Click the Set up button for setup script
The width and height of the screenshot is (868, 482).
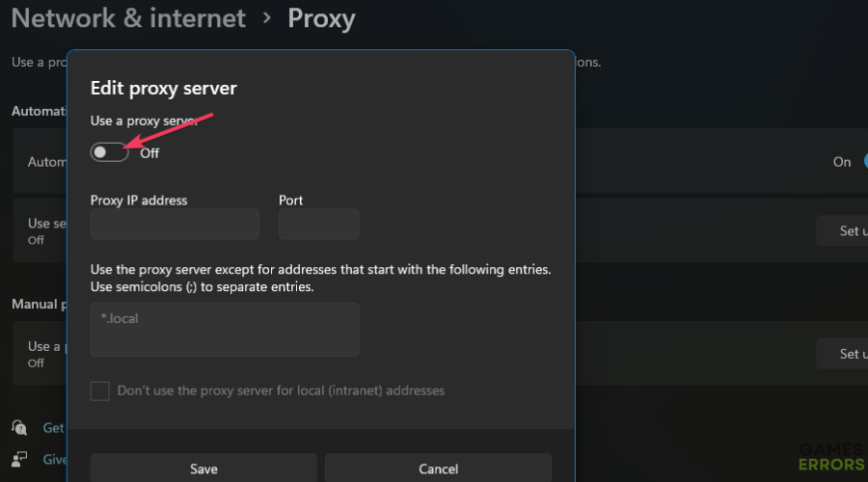click(842, 230)
